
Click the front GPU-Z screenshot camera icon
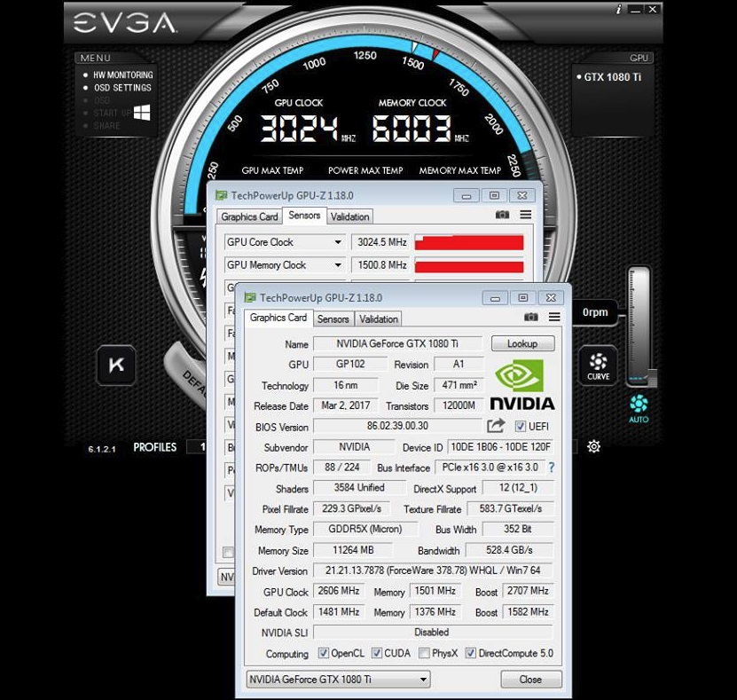(x=530, y=318)
